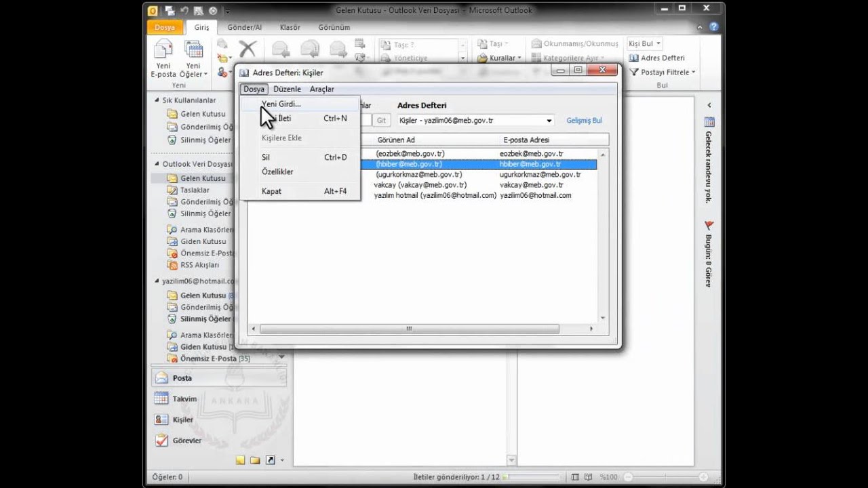The width and height of the screenshot is (868, 488).
Task: Click the Undo icon in quick access toolbar
Action: 184,11
